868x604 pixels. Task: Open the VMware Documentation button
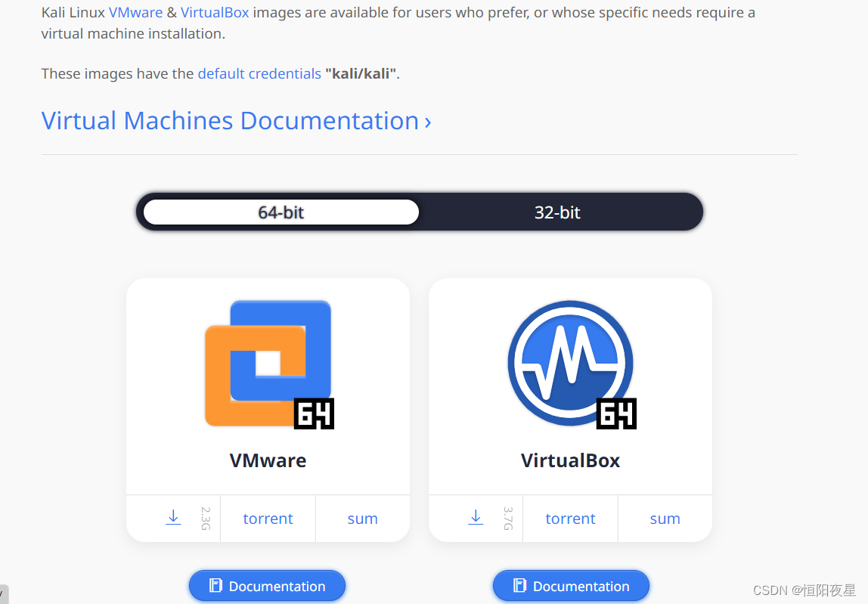click(x=268, y=586)
